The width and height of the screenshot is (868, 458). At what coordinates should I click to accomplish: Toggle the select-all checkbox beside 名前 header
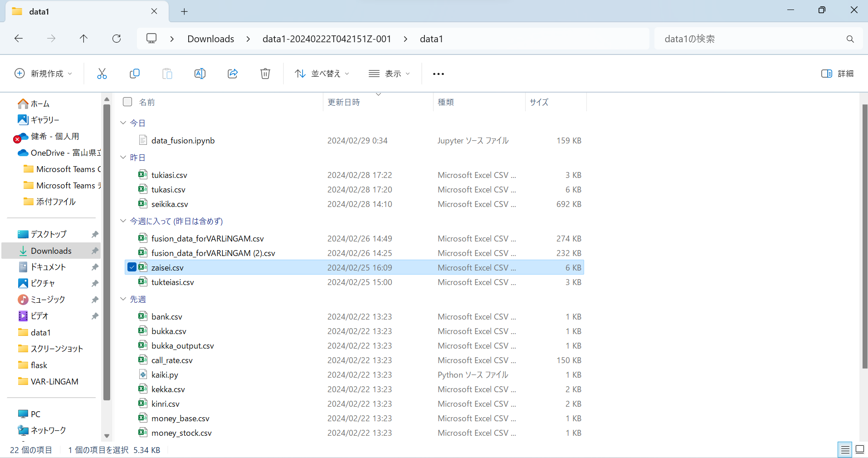click(127, 102)
